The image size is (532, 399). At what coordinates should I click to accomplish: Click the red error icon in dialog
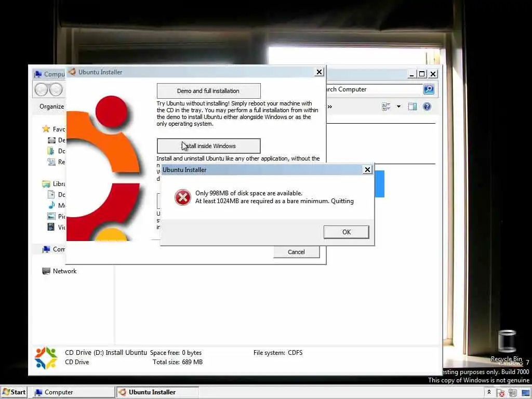182,197
